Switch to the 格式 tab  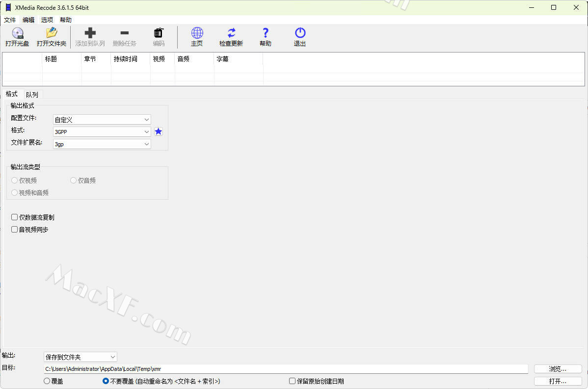(x=12, y=94)
